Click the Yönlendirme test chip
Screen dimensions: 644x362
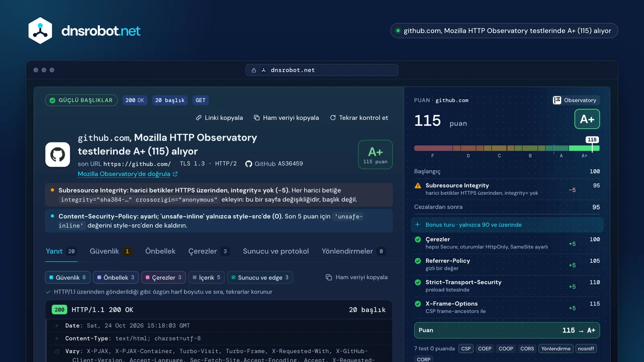point(556,349)
